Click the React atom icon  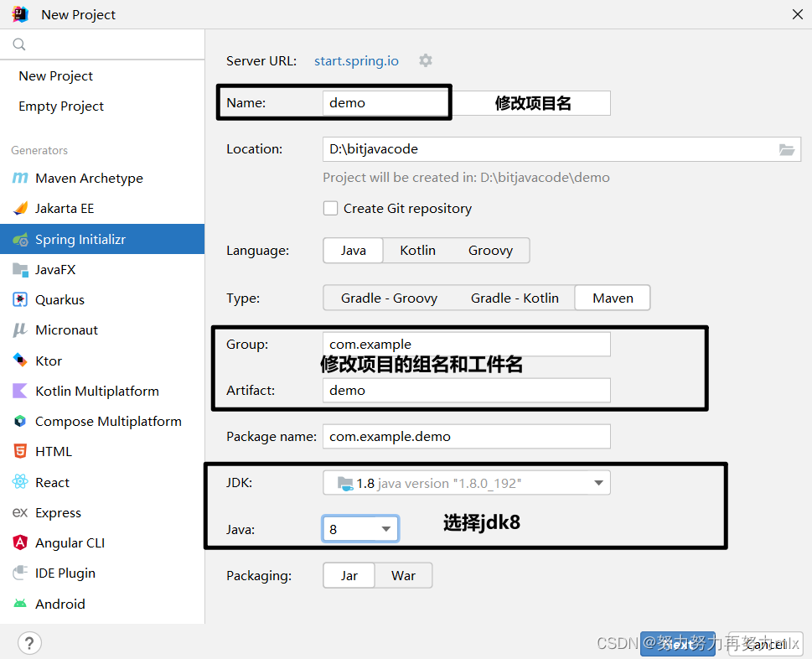[x=20, y=482]
